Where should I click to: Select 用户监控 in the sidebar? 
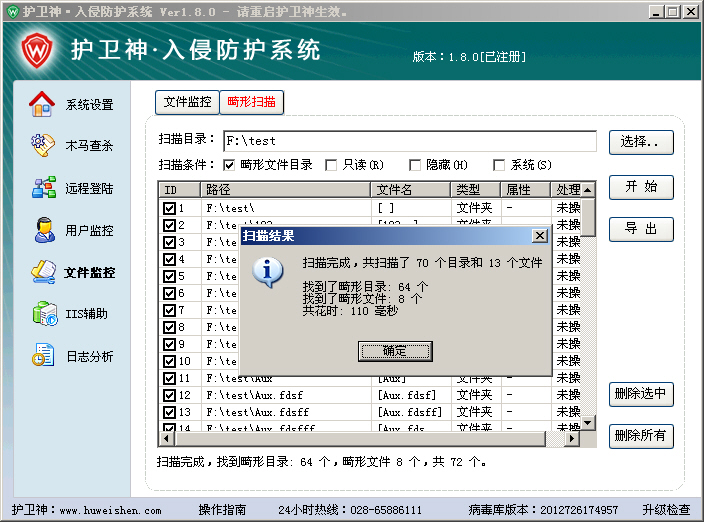tap(89, 230)
